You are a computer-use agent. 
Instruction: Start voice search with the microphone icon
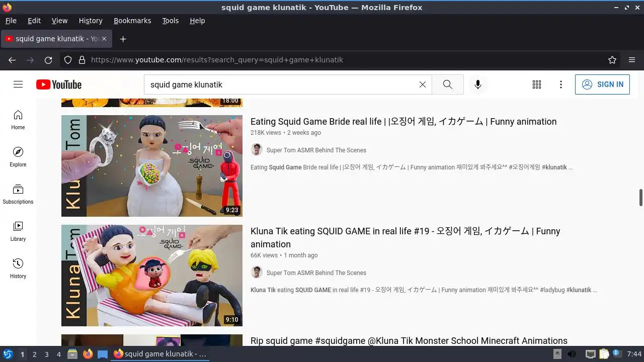[478, 84]
